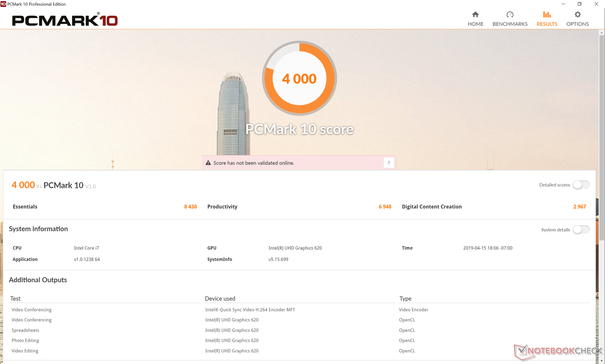Click the HOME tab label
Screen dimensions: 605x364
tap(475, 24)
